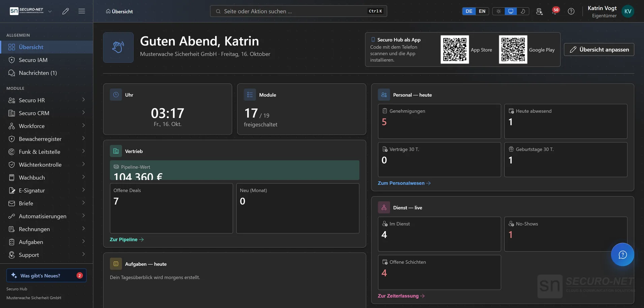Screen dimensions: 644x308
Task: Switch language to EN
Action: click(x=482, y=11)
